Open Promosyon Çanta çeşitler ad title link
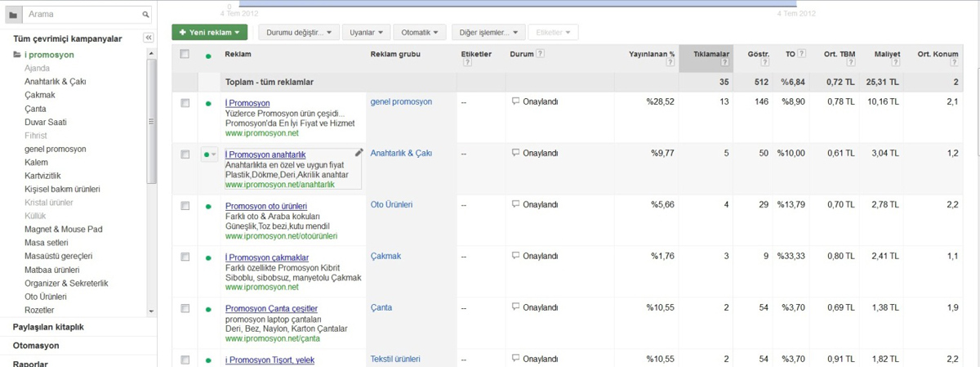 point(272,309)
